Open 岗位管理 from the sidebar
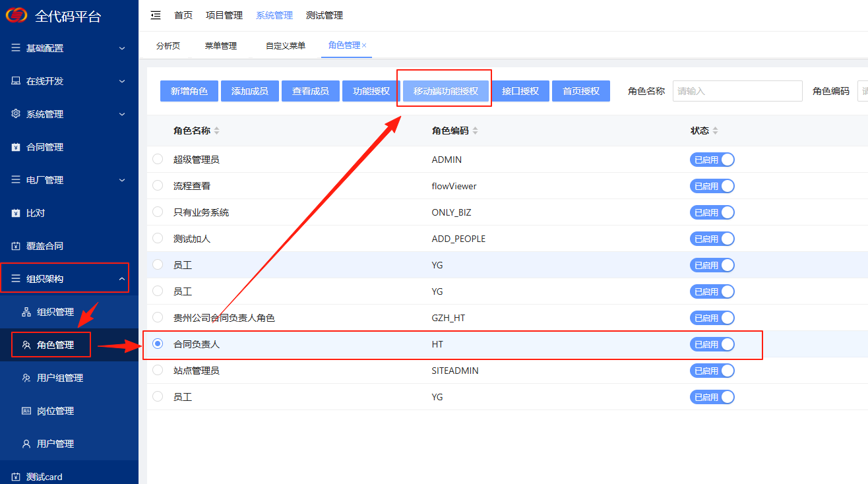868x484 pixels. (x=55, y=411)
